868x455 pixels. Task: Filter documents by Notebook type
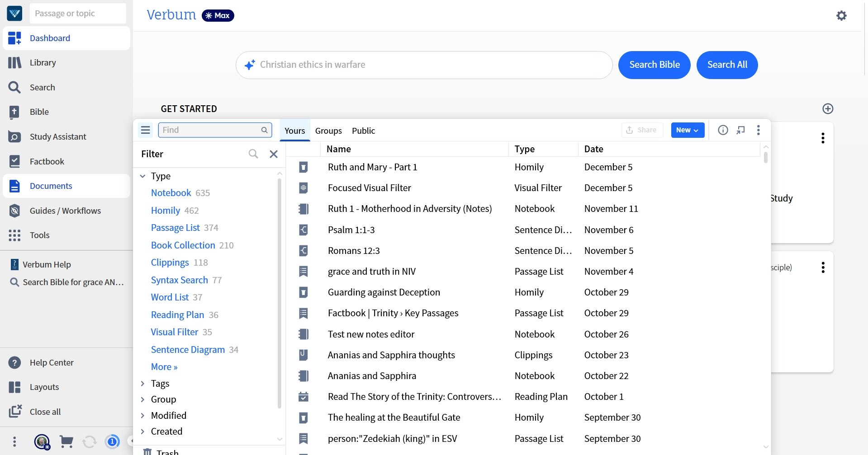click(171, 193)
